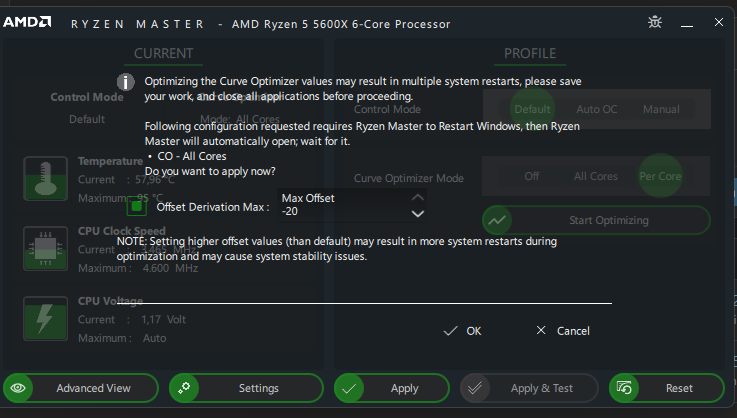Set Curve Optimizer Mode to Off
This screenshot has height=418, width=737.
pyautogui.click(x=532, y=176)
